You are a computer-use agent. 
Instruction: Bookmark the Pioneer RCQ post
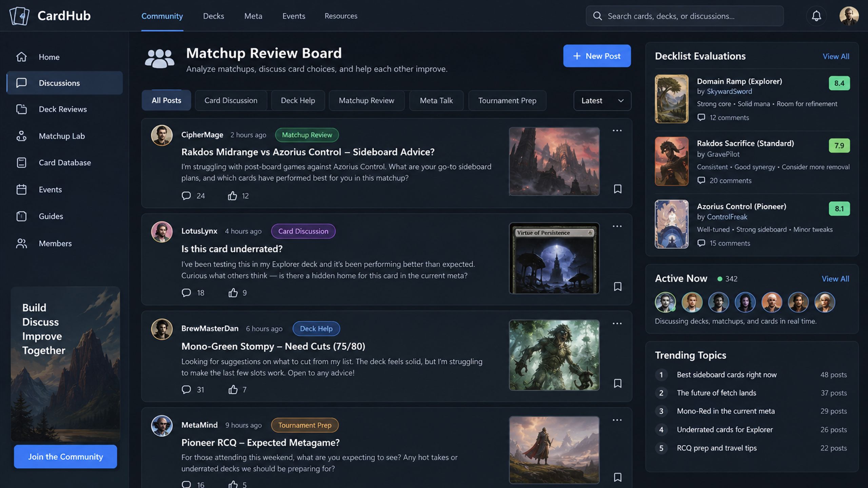click(x=617, y=477)
